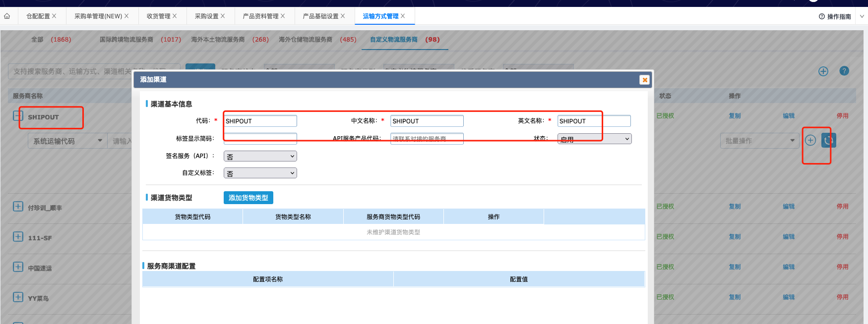This screenshot has width=868, height=324.
Task: Close the 运输方式管理 tab
Action: [x=403, y=16]
